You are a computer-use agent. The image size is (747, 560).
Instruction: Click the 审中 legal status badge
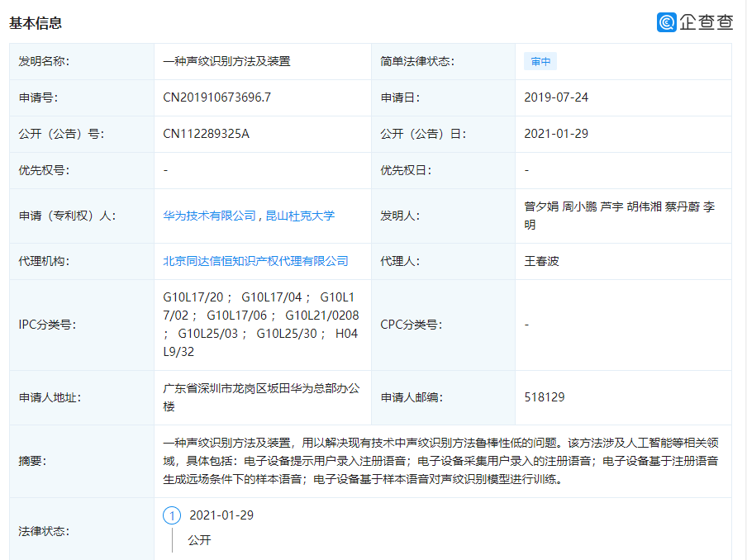(539, 61)
